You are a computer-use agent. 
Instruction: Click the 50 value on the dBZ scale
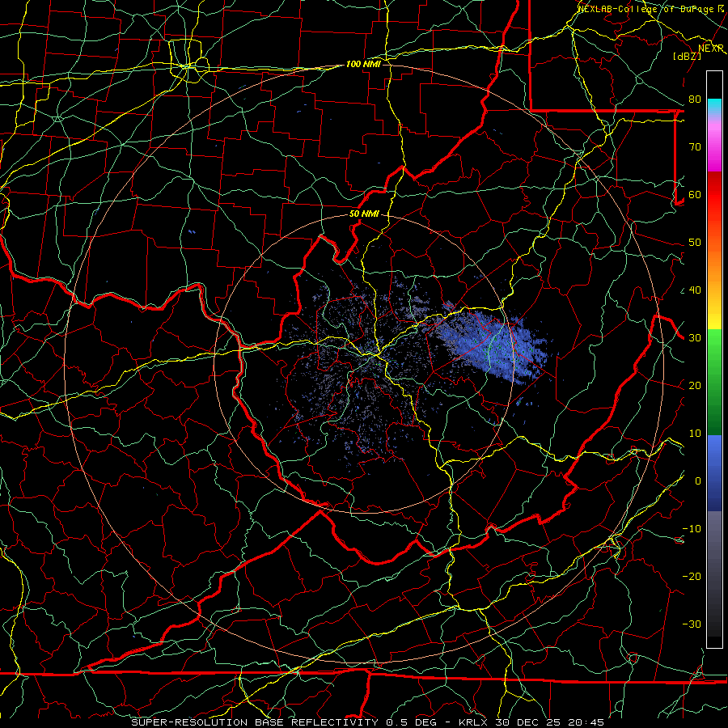point(695,243)
